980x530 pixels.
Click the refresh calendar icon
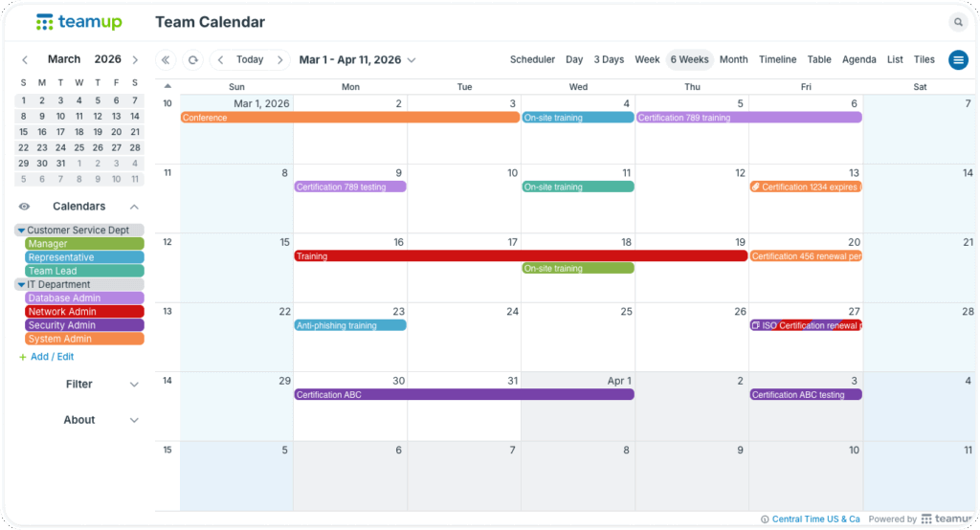193,60
